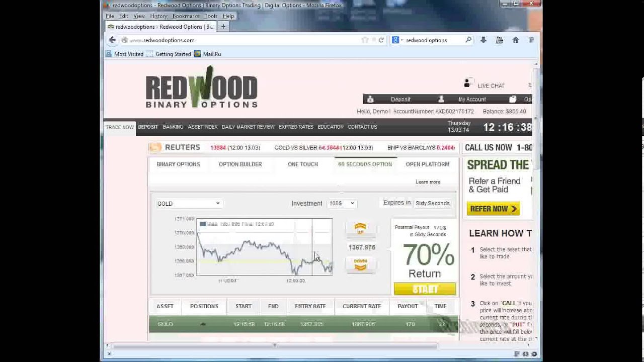Click the Live Chat person icon
The height and width of the screenshot is (362, 644).
tap(468, 83)
